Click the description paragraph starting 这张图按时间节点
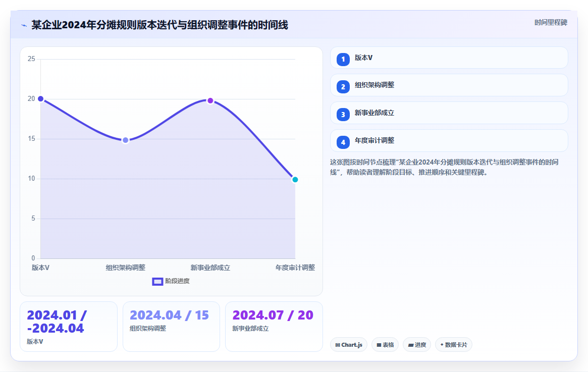This screenshot has width=588, height=372. coord(444,167)
